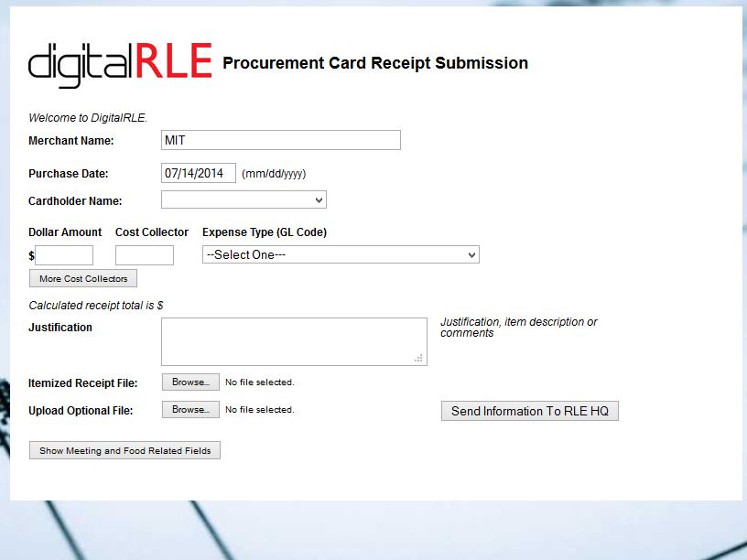
Task: Click the Dollar Amount input field
Action: [64, 255]
